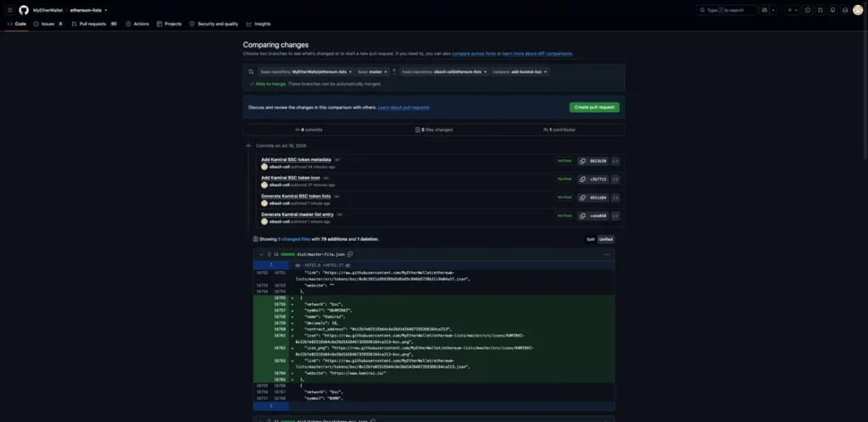Switch diff view to Split
Screen dimensions: 868x422
tap(590, 240)
